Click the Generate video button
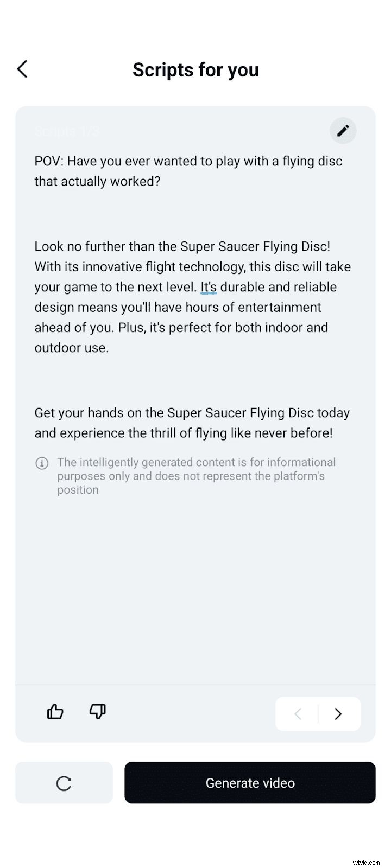 click(250, 783)
